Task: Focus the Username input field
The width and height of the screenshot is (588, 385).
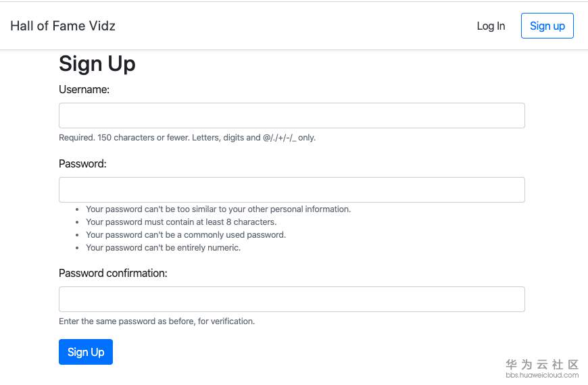Action: click(x=291, y=115)
